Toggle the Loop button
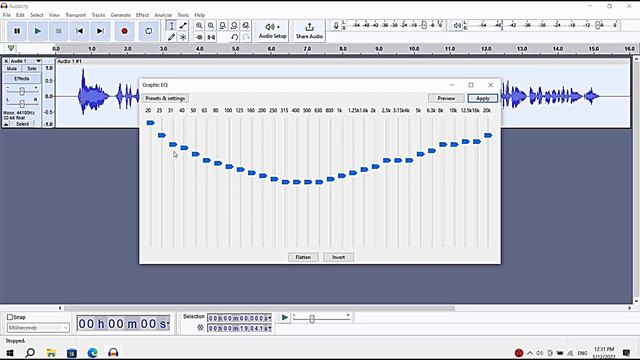The image size is (640, 360). point(149,31)
